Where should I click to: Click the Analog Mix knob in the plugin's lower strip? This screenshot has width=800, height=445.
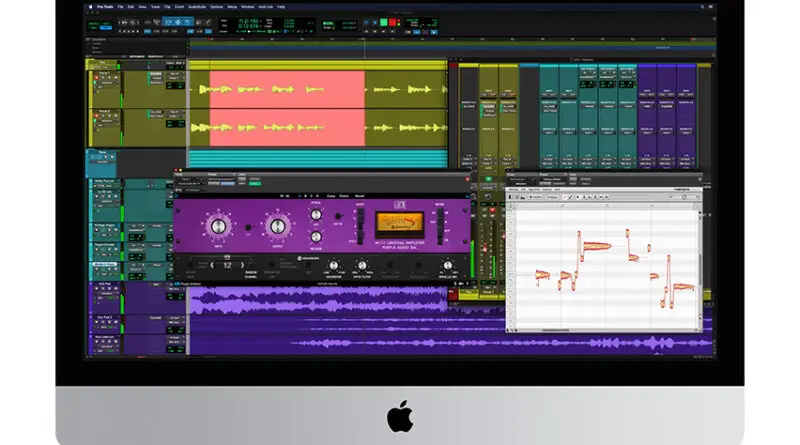448,265
